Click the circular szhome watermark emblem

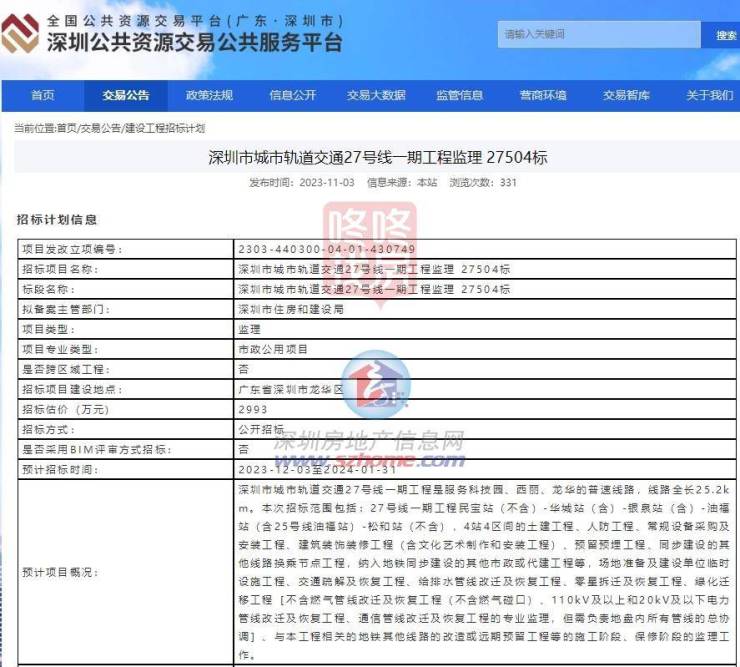point(377,383)
